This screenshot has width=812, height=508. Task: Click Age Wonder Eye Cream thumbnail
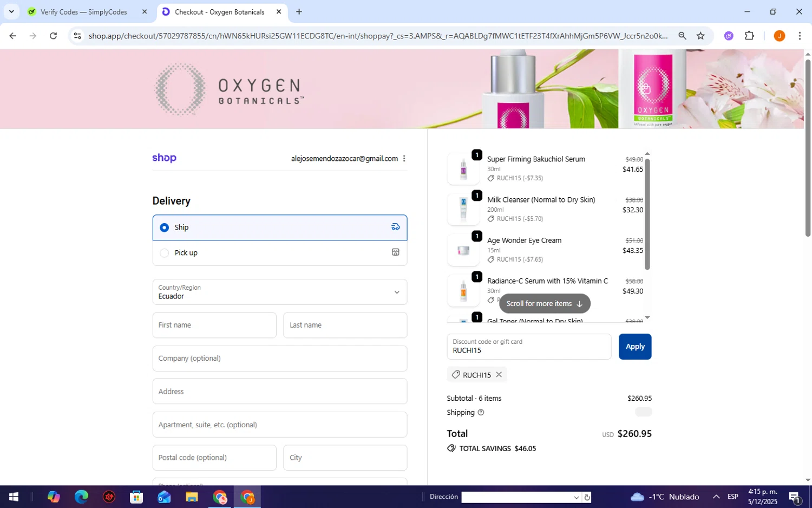tap(463, 250)
